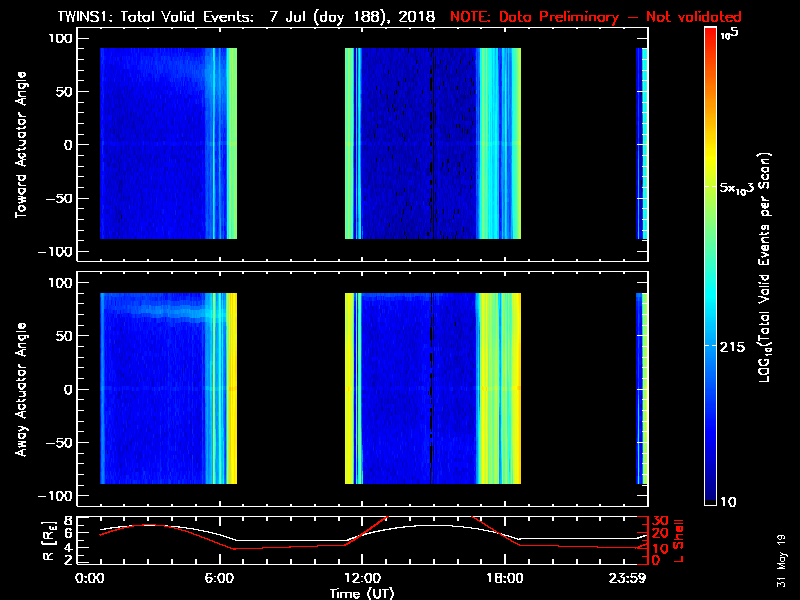Viewport: 800px width, 600px height.
Task: Click the colorbar top label '10^5'
Action: pyautogui.click(x=730, y=34)
